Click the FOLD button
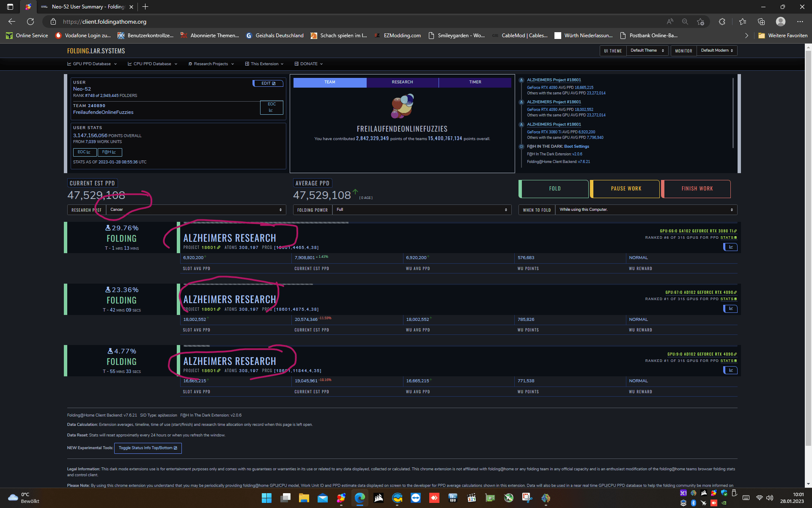The image size is (812, 508). pos(554,189)
